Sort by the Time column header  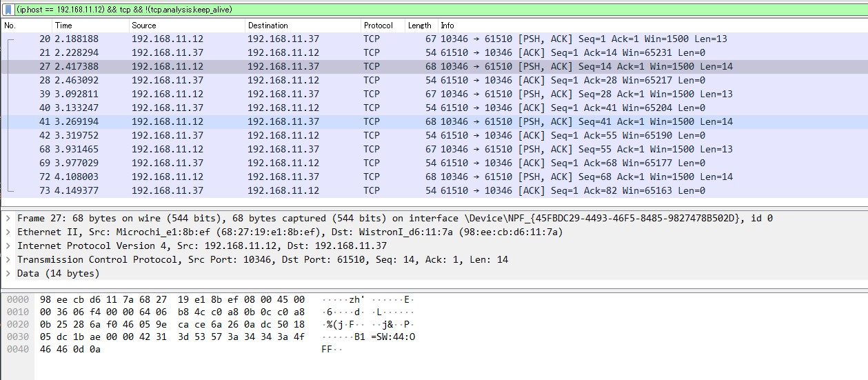[x=63, y=26]
